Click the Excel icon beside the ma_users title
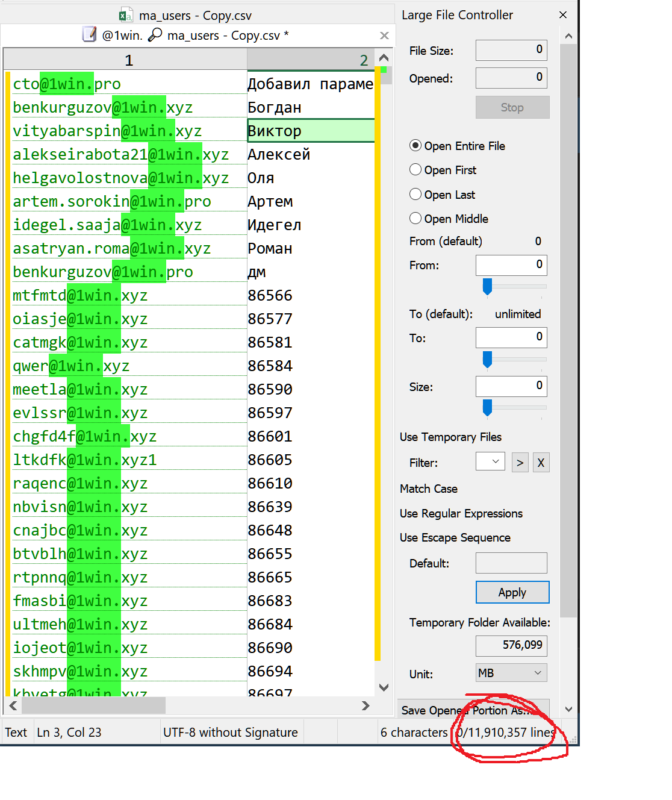The height and width of the screenshot is (800, 672). pyautogui.click(x=125, y=16)
